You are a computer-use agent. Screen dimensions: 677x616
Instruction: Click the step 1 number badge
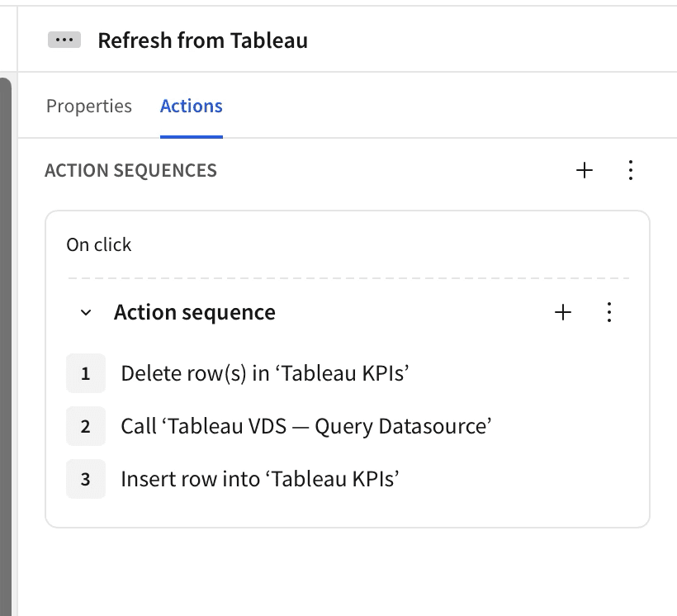click(86, 373)
